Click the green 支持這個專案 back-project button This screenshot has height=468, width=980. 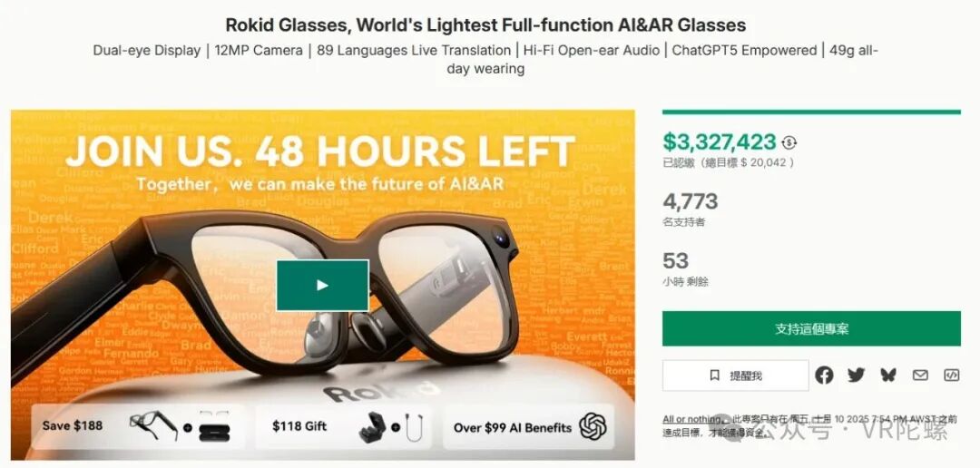pyautogui.click(x=811, y=328)
